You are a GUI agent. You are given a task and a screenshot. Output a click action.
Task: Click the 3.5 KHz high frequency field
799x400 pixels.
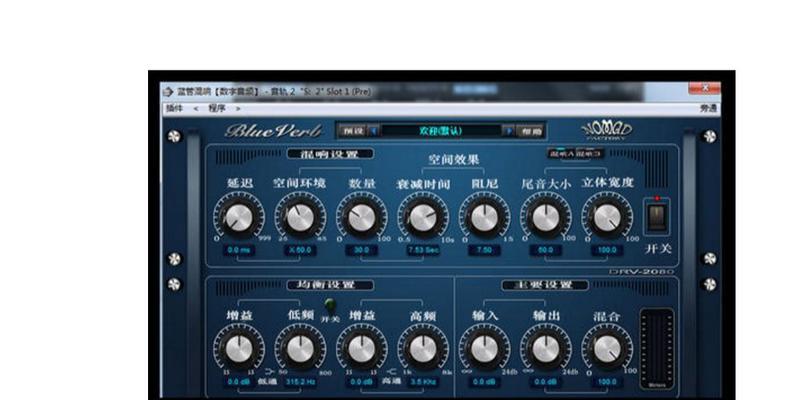[x=423, y=382]
